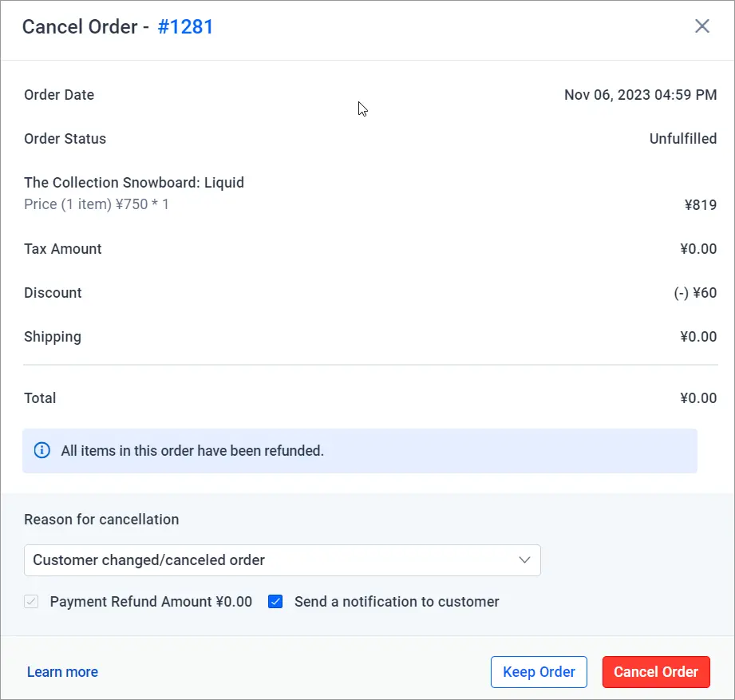Click the Reason for cancellation label

pyautogui.click(x=101, y=520)
